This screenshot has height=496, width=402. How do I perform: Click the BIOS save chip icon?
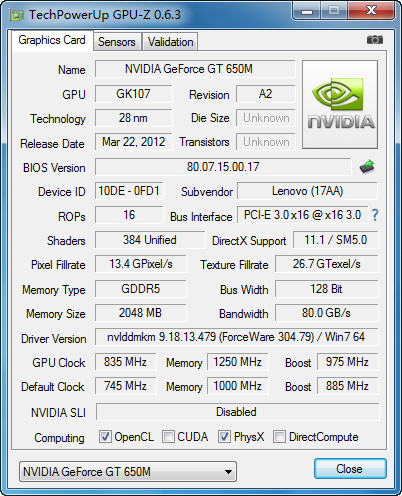367,167
